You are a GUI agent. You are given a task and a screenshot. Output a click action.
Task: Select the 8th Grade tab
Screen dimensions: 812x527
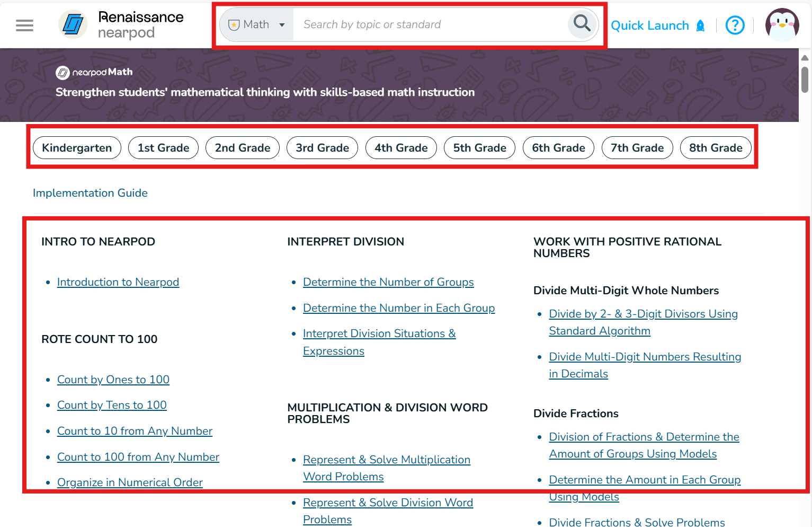click(x=716, y=147)
